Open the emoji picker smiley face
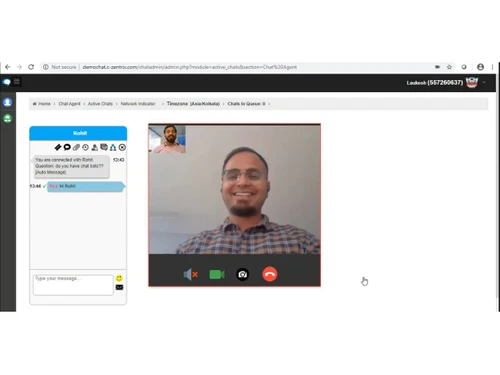 [119, 278]
